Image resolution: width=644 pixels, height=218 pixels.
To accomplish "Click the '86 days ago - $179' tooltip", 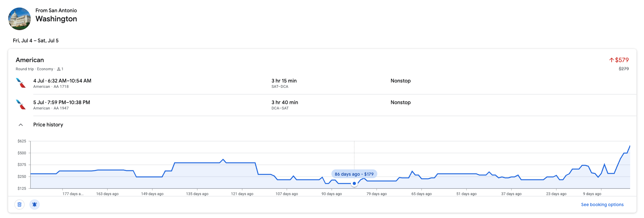I will 354,174.
